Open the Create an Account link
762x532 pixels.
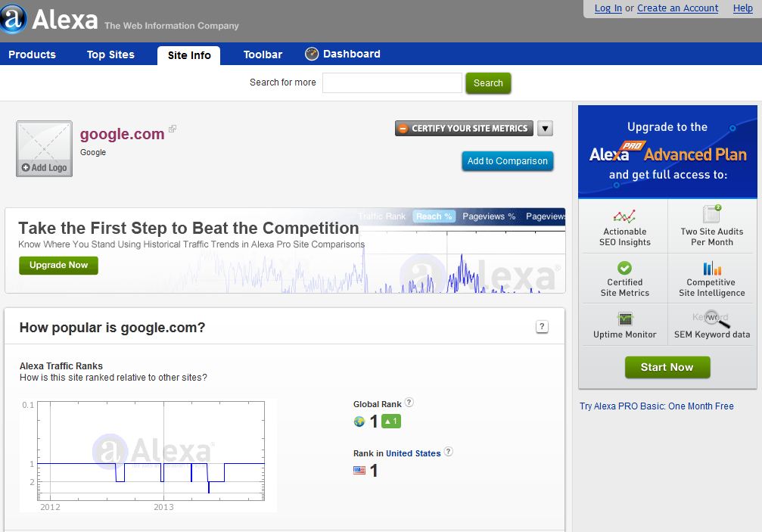[x=677, y=8]
